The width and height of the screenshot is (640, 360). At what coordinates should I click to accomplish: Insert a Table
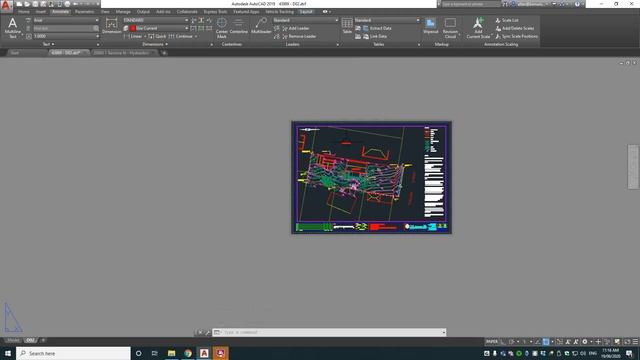[x=347, y=25]
